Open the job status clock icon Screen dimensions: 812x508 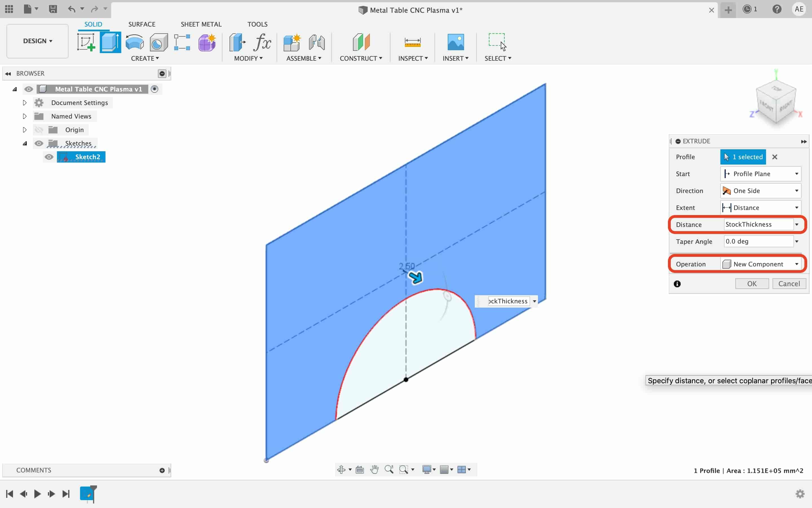coord(747,9)
